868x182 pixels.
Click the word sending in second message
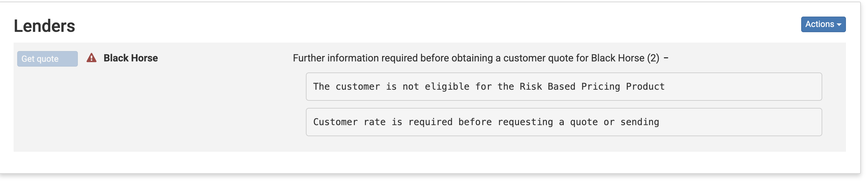tap(639, 122)
